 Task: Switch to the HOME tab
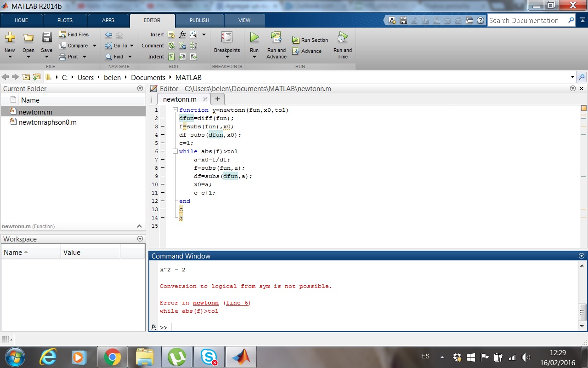click(21, 20)
